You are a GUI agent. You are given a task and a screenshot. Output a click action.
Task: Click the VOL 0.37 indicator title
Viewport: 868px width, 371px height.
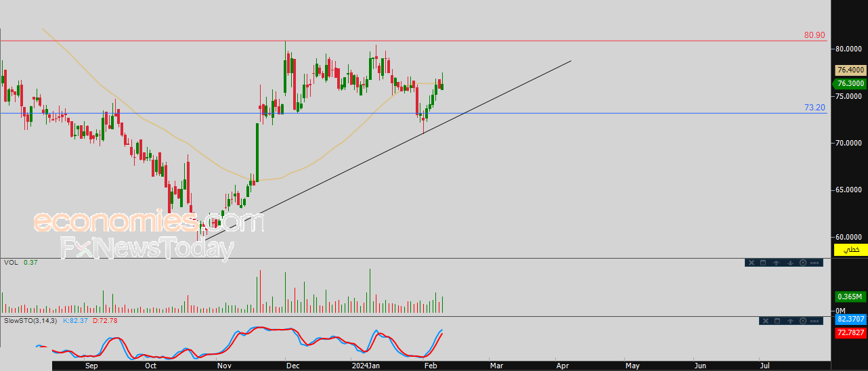21,262
